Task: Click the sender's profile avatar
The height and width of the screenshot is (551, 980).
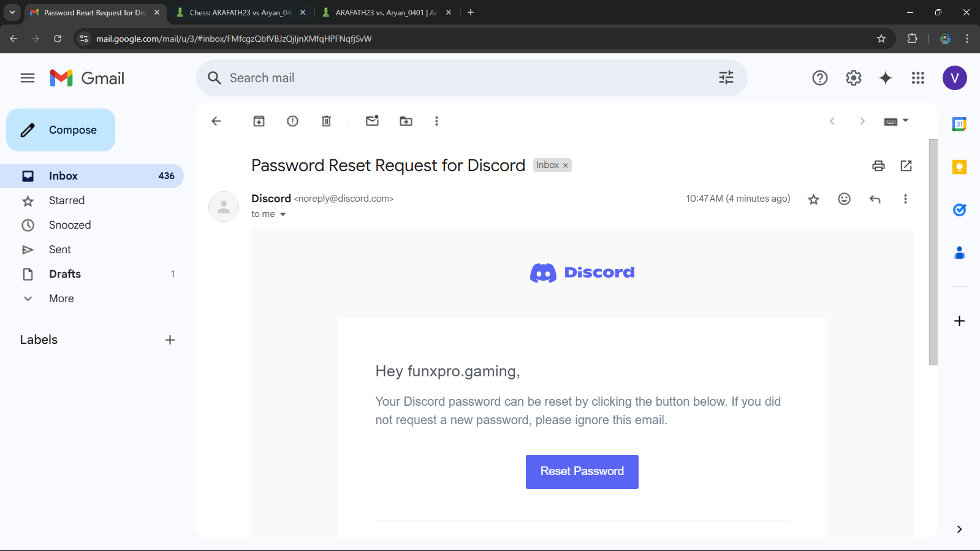Action: coord(224,207)
